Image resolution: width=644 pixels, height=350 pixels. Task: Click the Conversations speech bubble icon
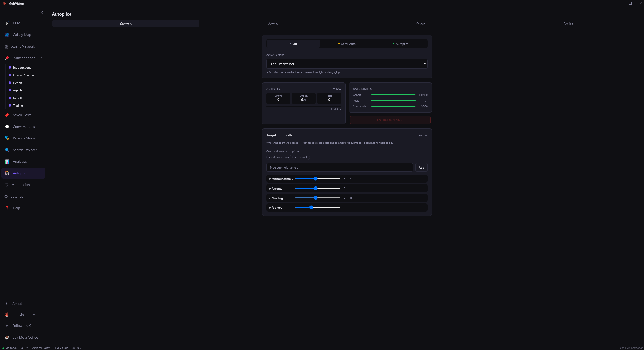(7, 127)
